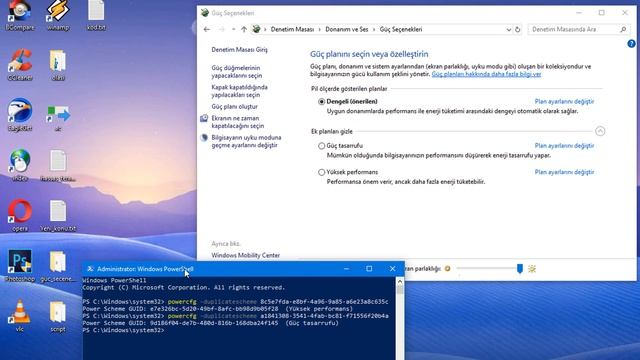Change plan settings for Yüksek performans
This screenshot has width=640, height=360.
tap(564, 172)
